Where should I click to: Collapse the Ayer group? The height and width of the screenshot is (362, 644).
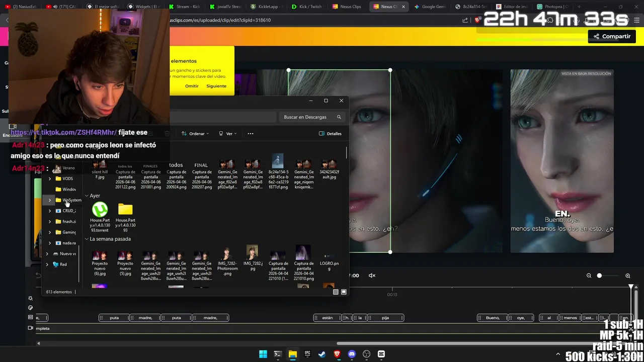[87, 196]
